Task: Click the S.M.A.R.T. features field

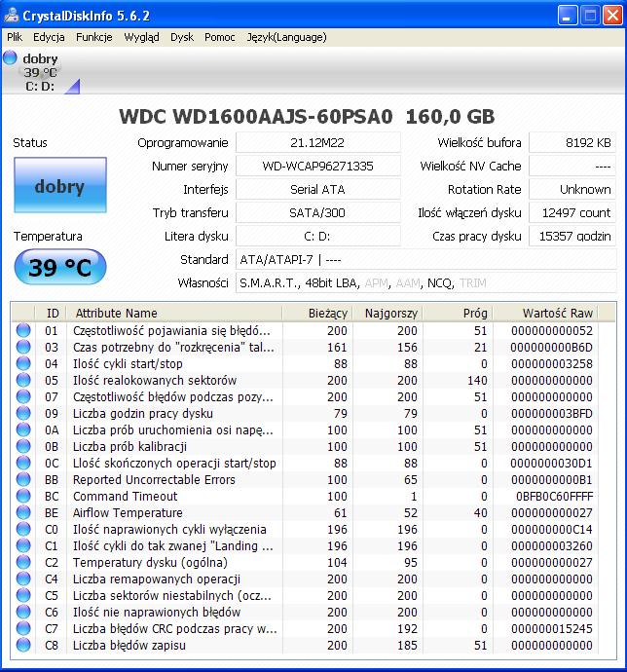Action: point(426,282)
